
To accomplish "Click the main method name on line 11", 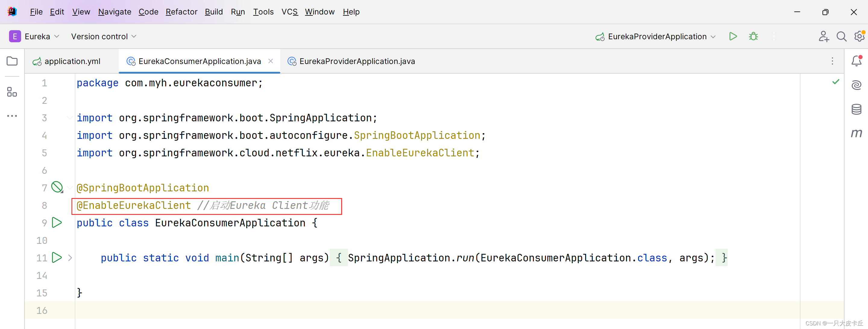I will tap(227, 258).
